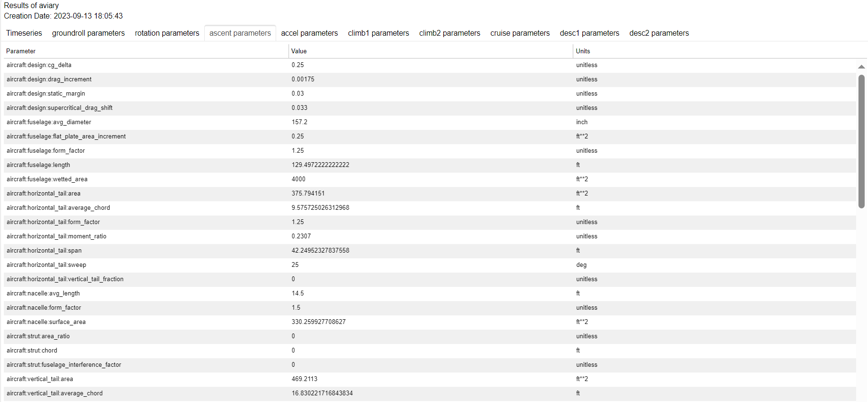Image resolution: width=868 pixels, height=402 pixels.
Task: Sort by the Value column header
Action: [430, 51]
